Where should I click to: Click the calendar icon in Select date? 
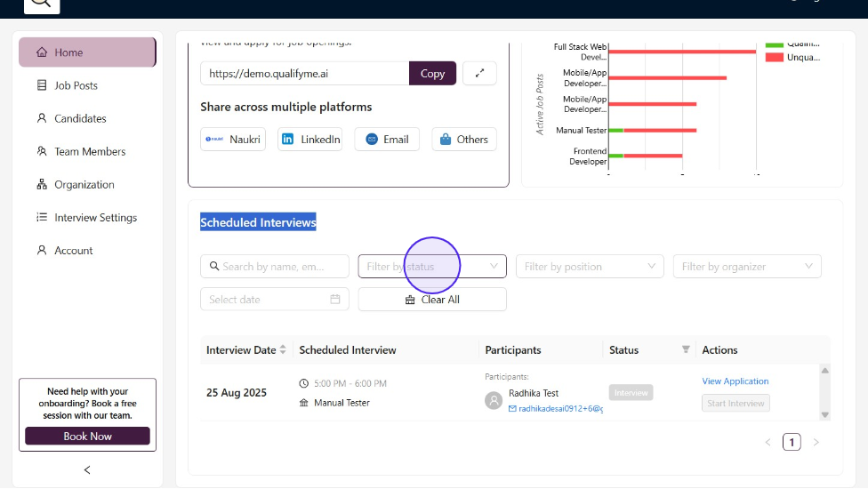click(x=335, y=300)
